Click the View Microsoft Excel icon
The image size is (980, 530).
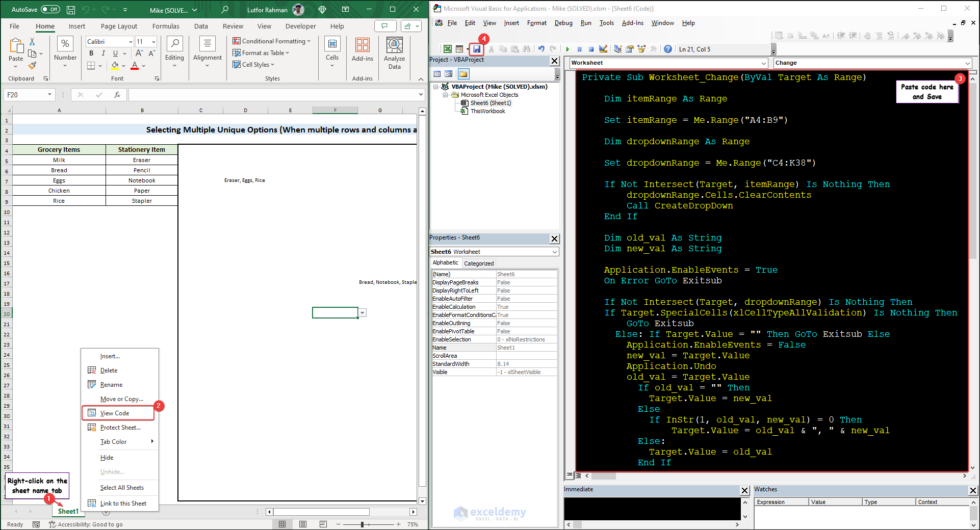[x=447, y=49]
